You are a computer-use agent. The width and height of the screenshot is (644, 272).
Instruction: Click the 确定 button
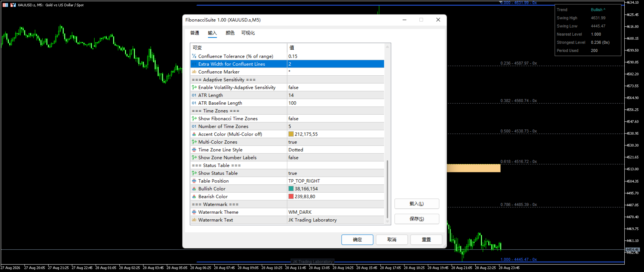click(x=357, y=240)
